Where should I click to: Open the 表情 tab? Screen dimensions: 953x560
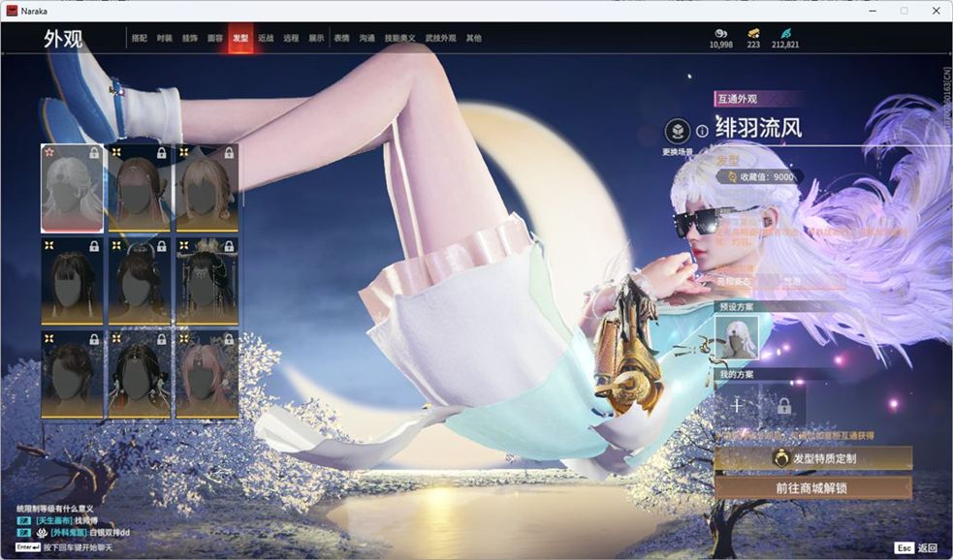(341, 38)
